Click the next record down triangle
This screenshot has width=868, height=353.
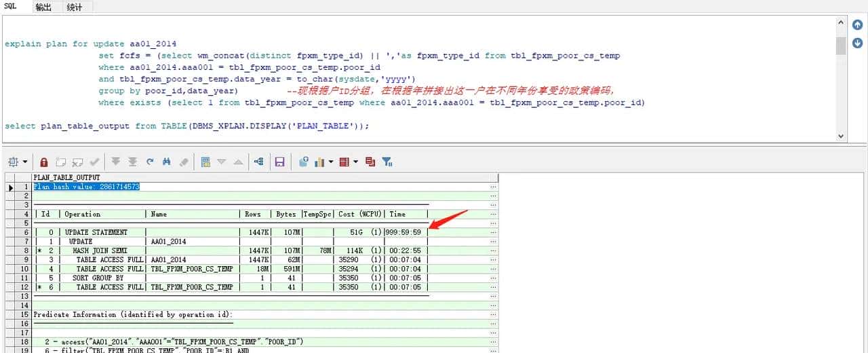[222, 162]
